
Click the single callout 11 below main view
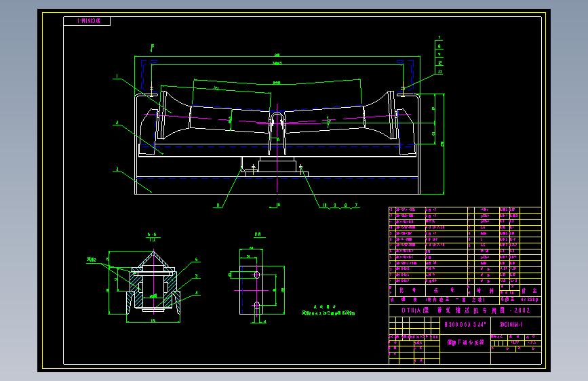coord(218,205)
